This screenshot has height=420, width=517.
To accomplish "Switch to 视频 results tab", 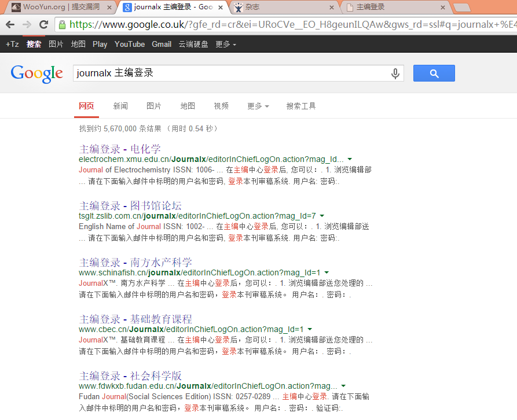I will click(x=221, y=106).
